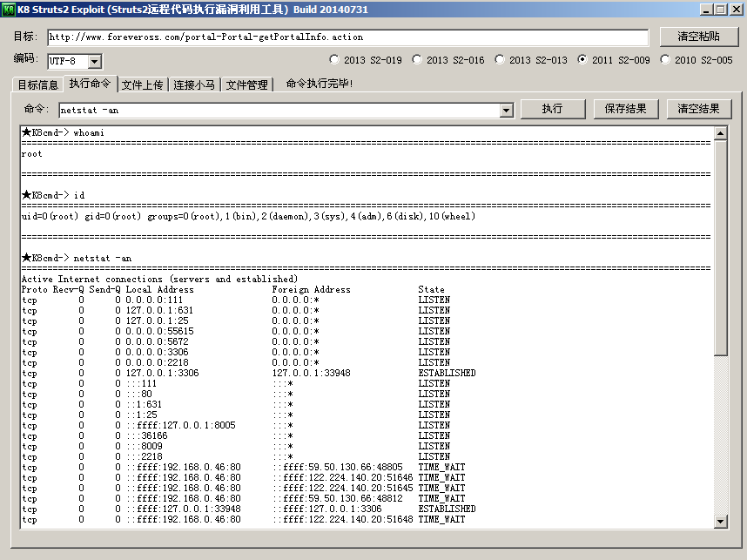
Task: Expand the command history dropdown arrow
Action: (x=506, y=111)
